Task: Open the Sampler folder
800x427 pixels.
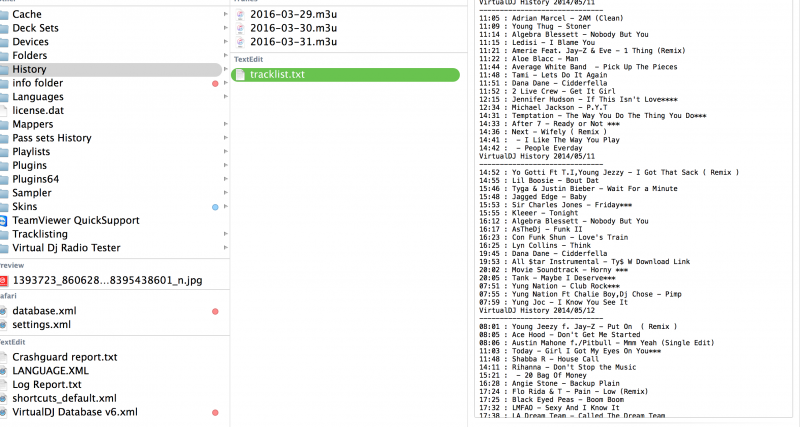Action: [32, 193]
